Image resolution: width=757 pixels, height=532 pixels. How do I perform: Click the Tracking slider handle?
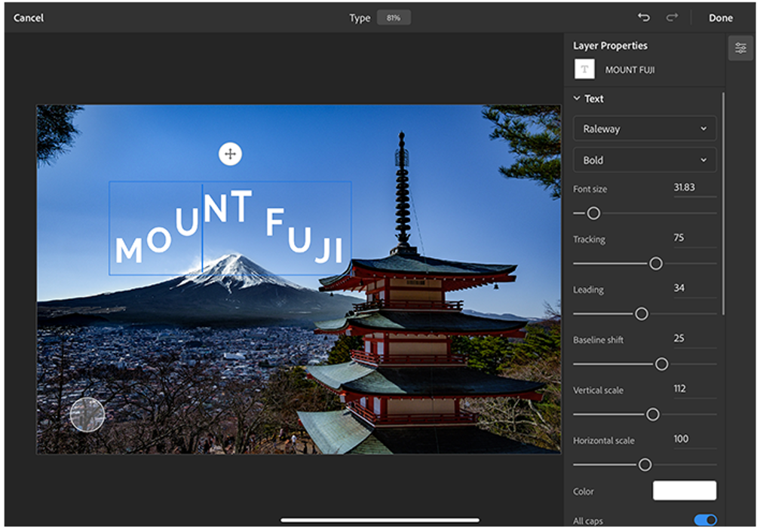pos(656,263)
